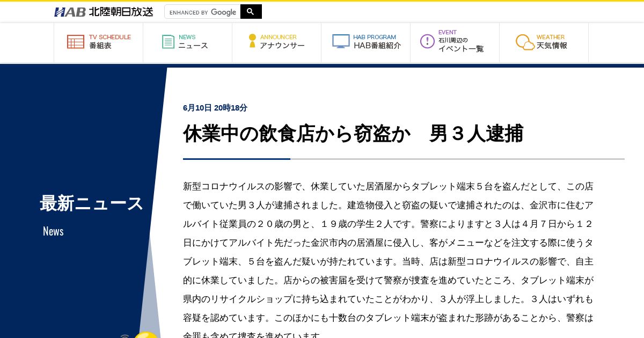Submit search with the magnifier button
The width and height of the screenshot is (644, 338).
251,12
